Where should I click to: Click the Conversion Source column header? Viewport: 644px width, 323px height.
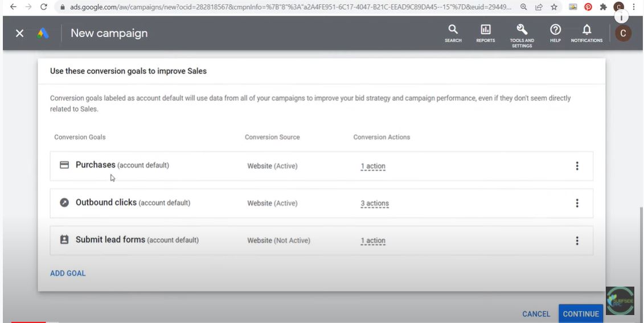(x=272, y=137)
